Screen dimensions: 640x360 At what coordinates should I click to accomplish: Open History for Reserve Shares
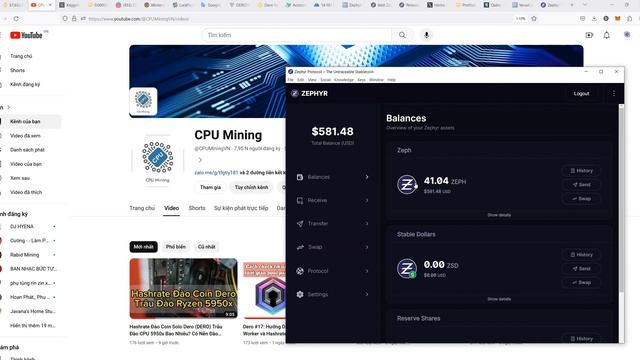click(581, 338)
